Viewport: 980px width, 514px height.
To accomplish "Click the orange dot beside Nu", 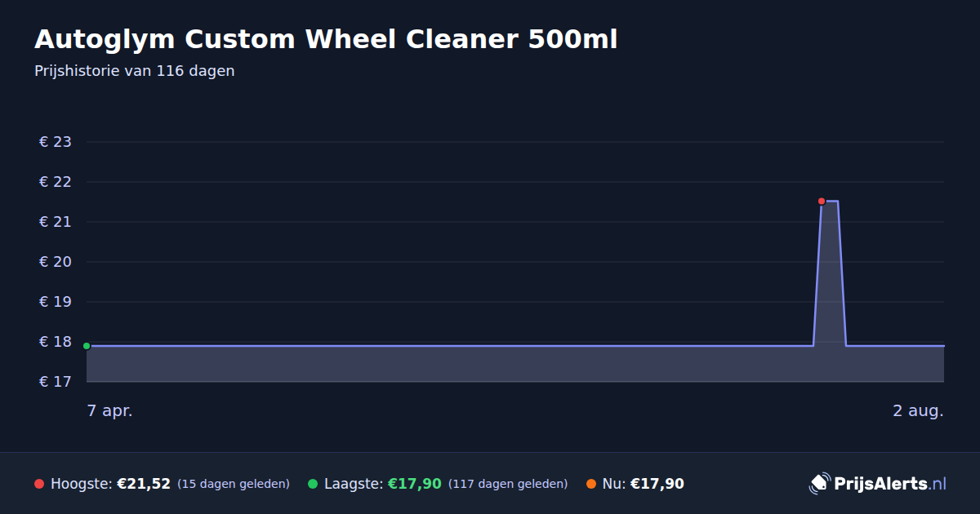I will pos(591,484).
